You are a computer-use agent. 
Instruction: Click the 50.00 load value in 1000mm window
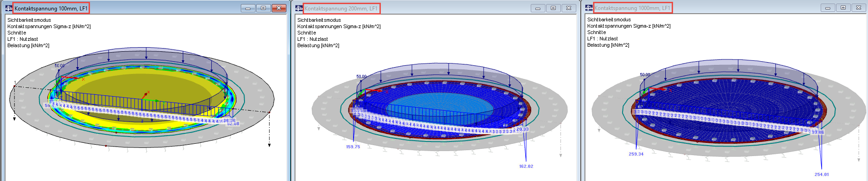[645, 75]
